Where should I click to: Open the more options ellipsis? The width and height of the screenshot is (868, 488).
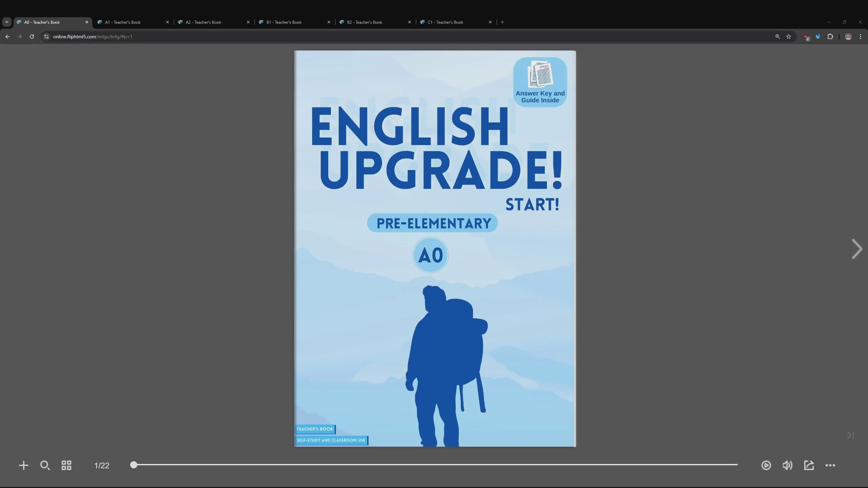click(830, 465)
